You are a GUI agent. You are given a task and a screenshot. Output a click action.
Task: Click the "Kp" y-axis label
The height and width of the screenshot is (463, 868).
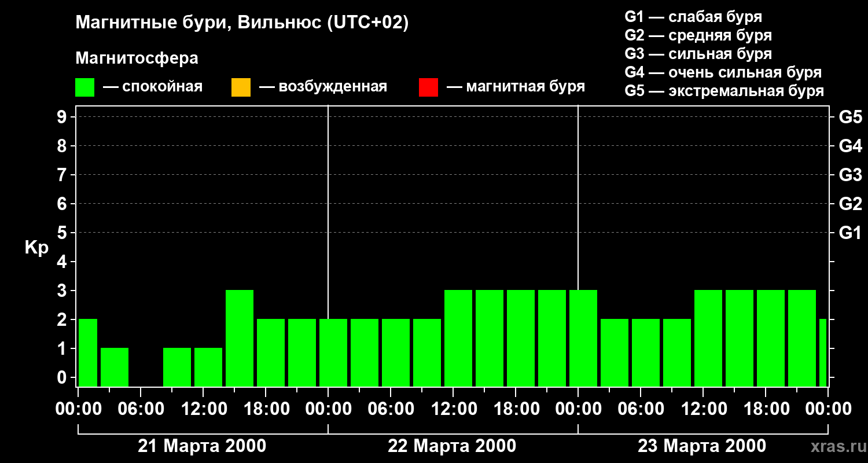36,248
